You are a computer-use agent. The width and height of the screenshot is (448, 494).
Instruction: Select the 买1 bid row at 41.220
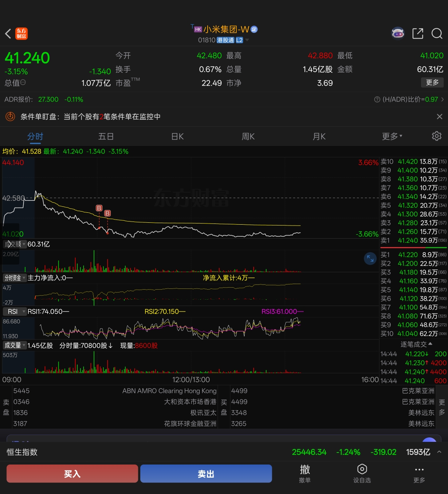(414, 255)
